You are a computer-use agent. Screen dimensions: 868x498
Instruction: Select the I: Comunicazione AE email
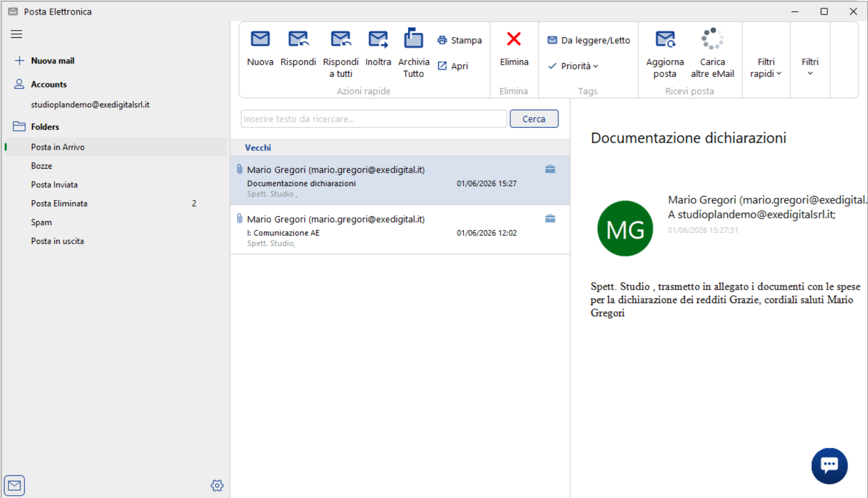point(400,230)
